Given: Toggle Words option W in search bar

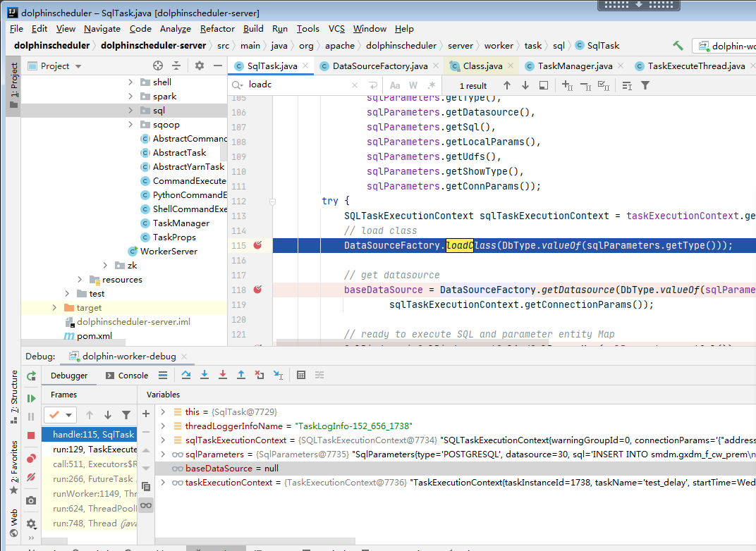Looking at the screenshot, I should (x=413, y=85).
